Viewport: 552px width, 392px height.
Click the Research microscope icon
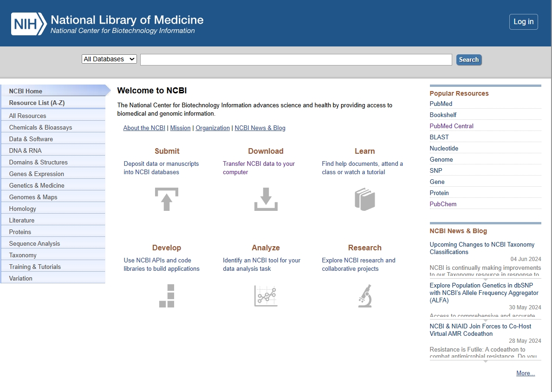[x=365, y=296]
